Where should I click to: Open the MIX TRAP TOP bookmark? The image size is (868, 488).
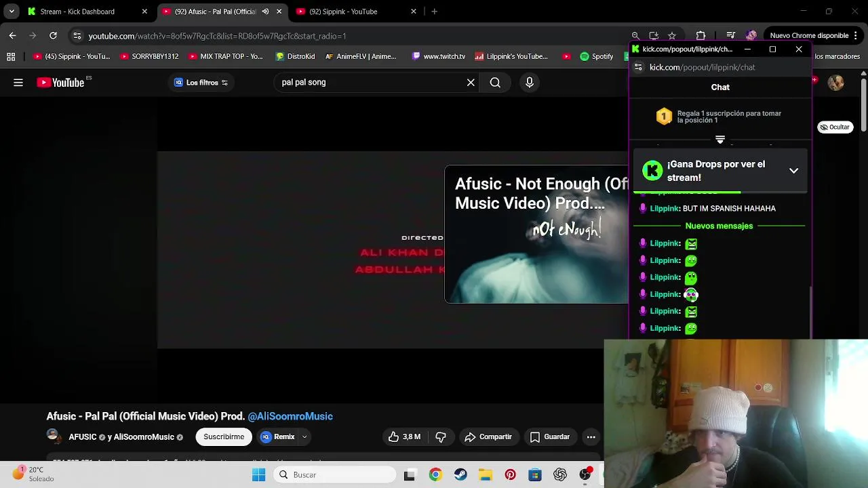click(225, 56)
